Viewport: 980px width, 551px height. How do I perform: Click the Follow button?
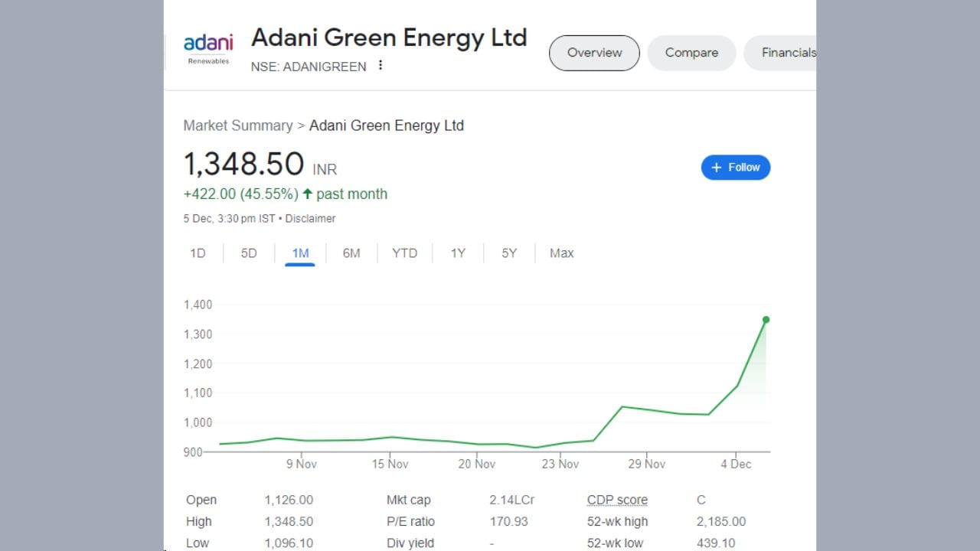735,168
